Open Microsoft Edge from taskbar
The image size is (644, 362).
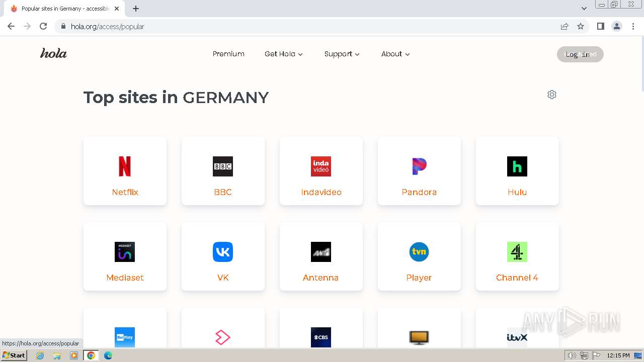(108, 355)
